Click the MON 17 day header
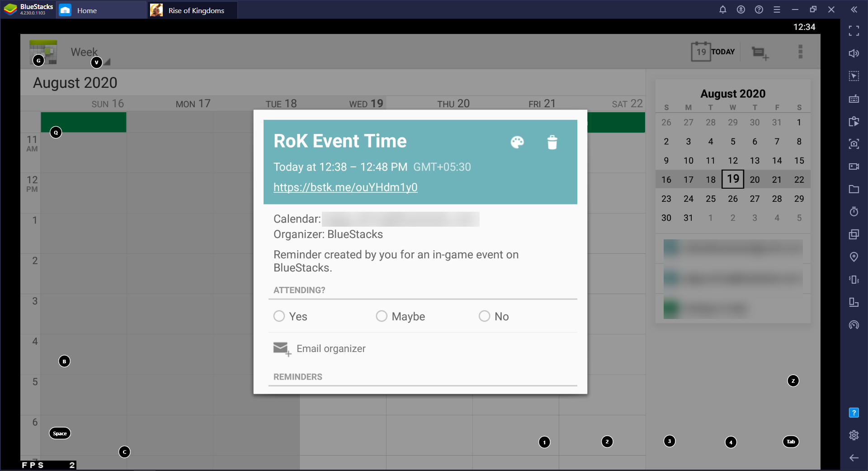Image resolution: width=868 pixels, height=471 pixels. tap(193, 104)
